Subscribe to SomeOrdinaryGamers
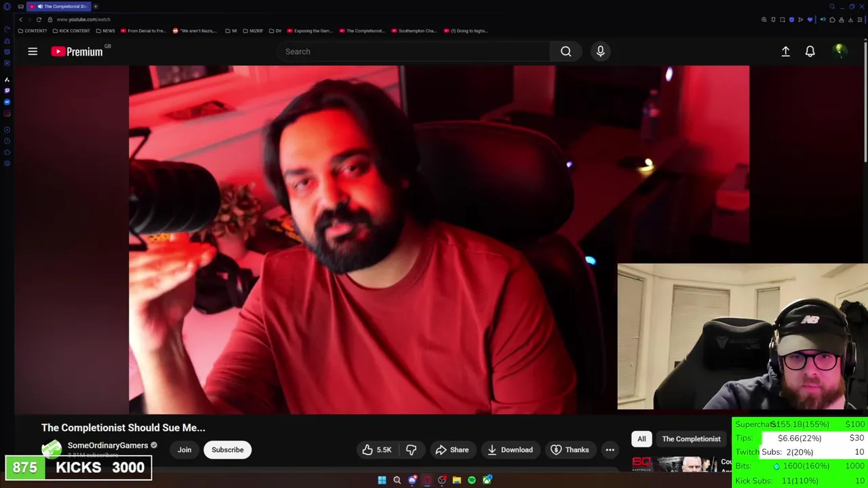This screenshot has height=488, width=868. click(227, 450)
